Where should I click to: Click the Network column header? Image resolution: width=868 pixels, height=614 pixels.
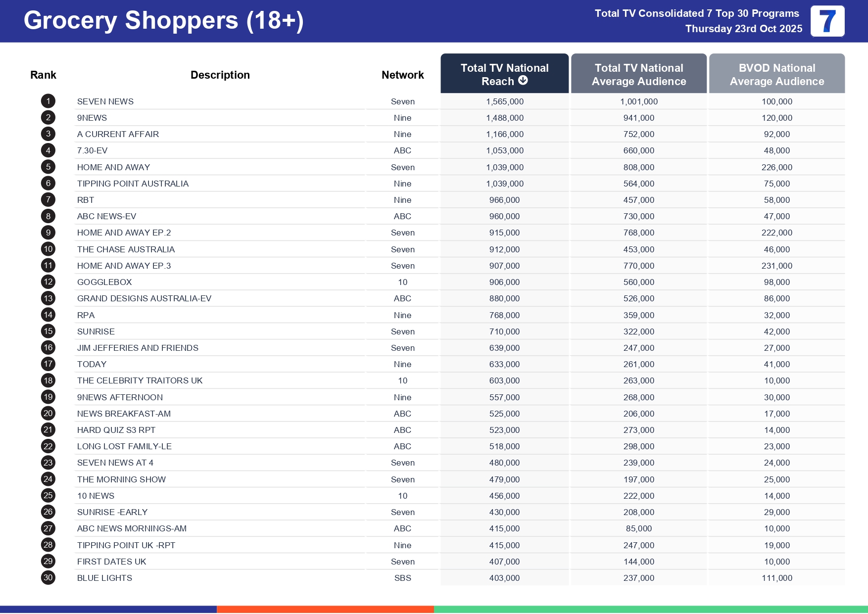402,75
